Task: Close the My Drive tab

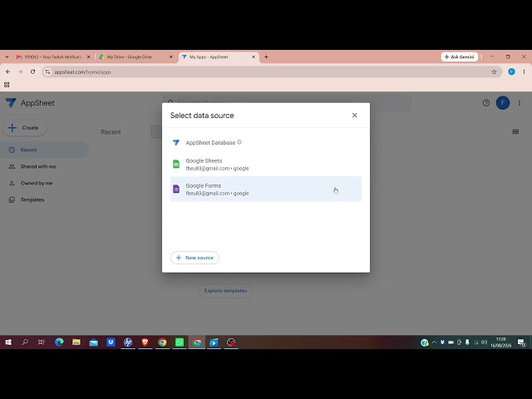Action: point(171,57)
